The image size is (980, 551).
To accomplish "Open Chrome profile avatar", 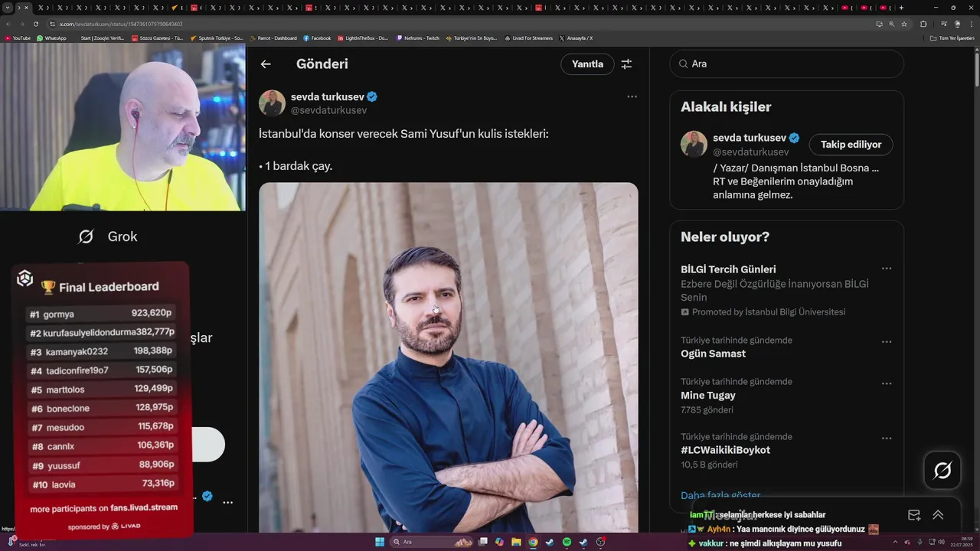I will (957, 24).
